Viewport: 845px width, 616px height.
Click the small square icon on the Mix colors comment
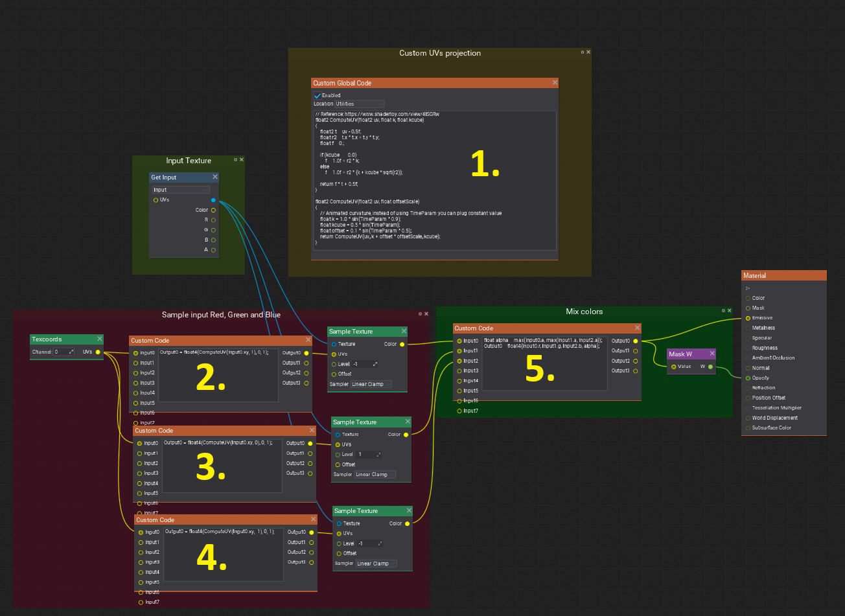click(x=723, y=311)
